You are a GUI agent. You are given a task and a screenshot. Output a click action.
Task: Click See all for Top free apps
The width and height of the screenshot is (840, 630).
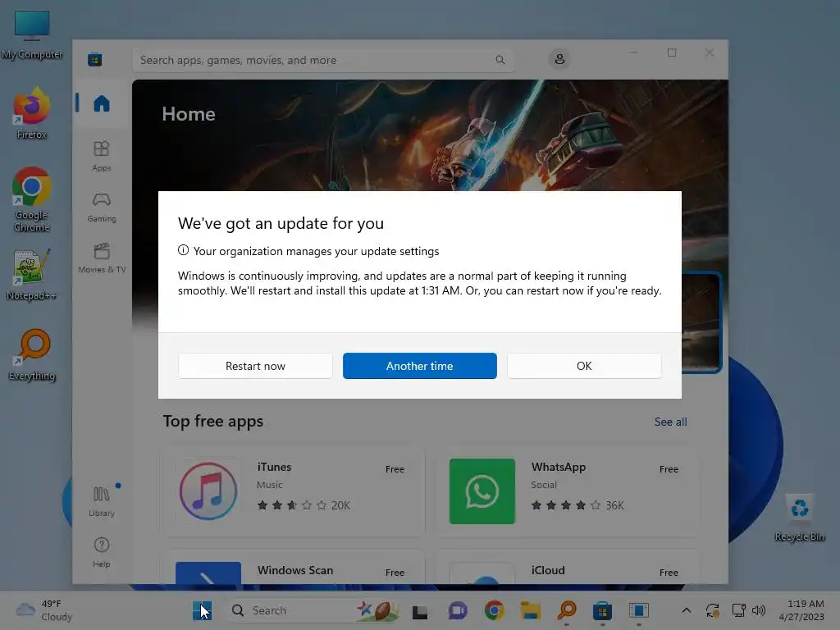point(670,422)
